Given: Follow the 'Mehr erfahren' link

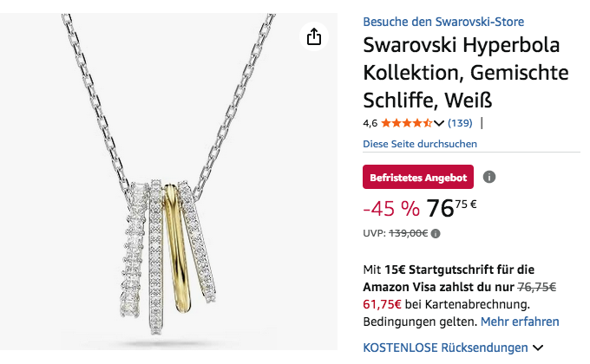Looking at the screenshot, I should coord(520,322).
